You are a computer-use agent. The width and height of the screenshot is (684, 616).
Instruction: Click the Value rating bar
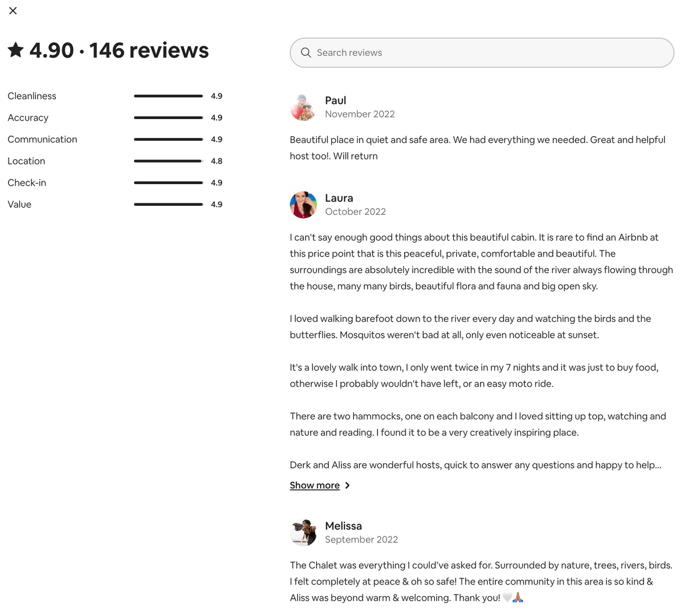coord(168,205)
